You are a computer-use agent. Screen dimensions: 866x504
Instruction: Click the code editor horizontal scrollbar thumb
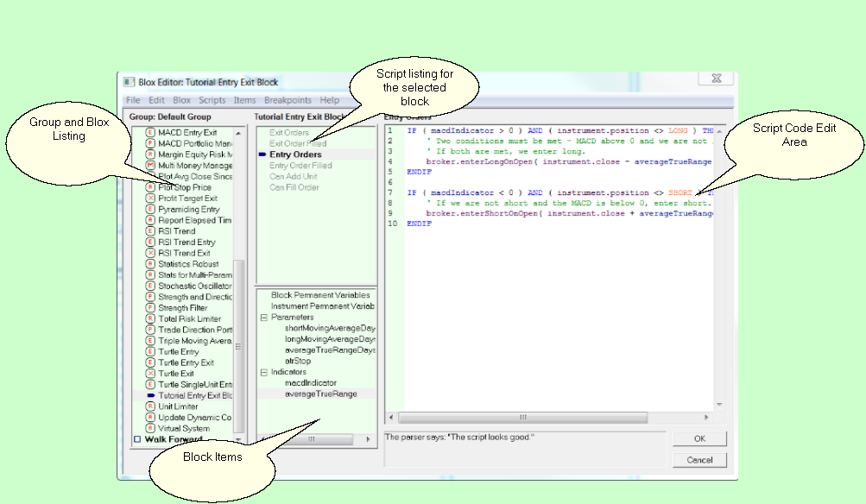click(522, 418)
